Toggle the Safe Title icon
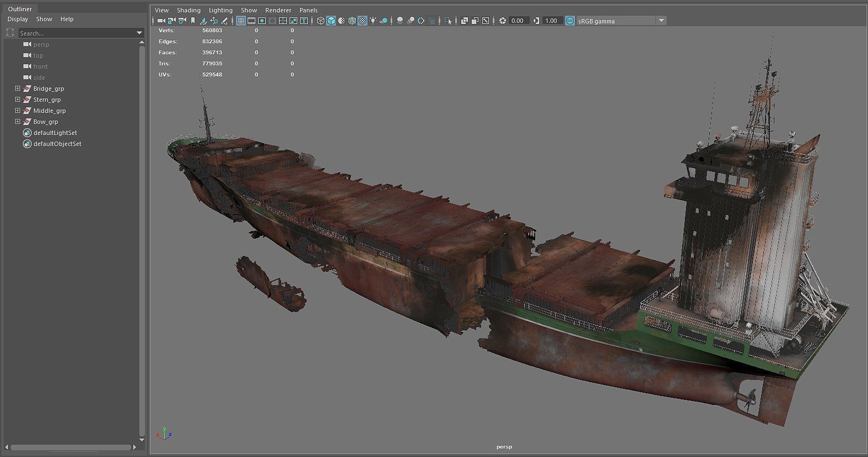Image resolution: width=868 pixels, height=457 pixels. coord(304,21)
